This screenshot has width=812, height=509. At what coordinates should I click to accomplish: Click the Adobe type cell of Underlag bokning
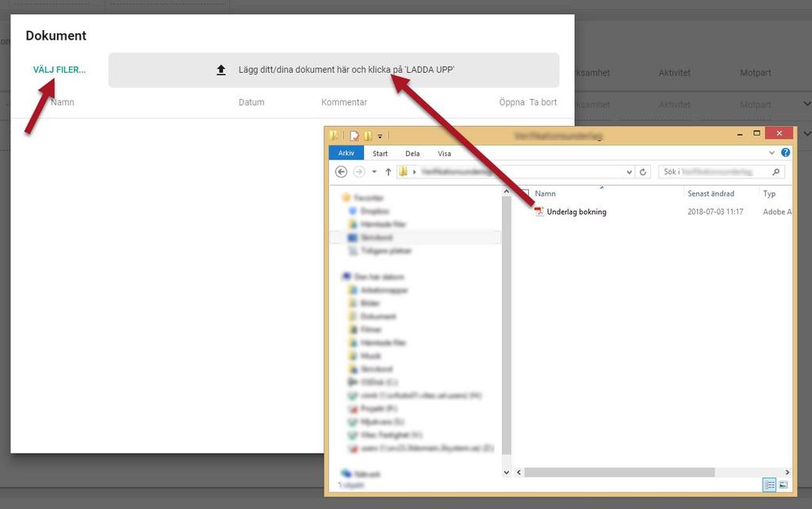click(x=777, y=212)
